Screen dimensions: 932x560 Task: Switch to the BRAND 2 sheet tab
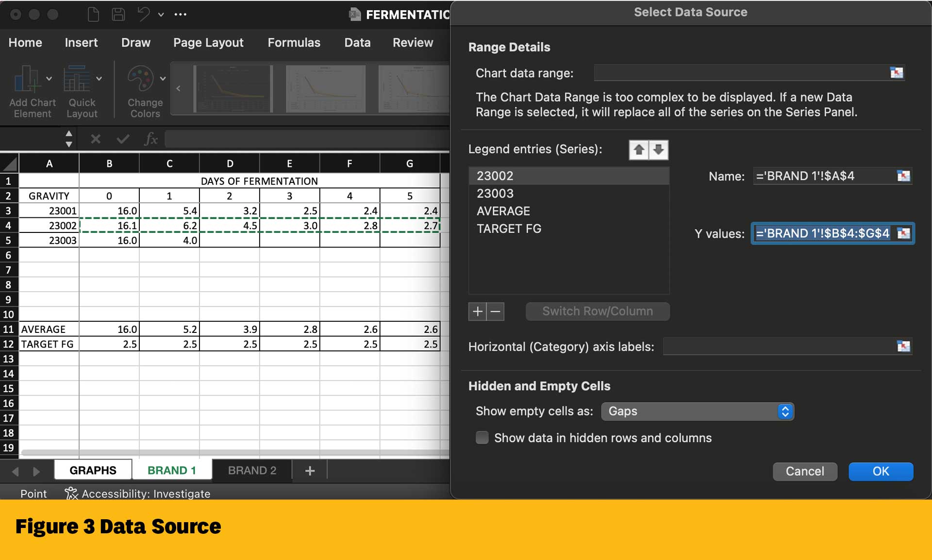(x=252, y=470)
